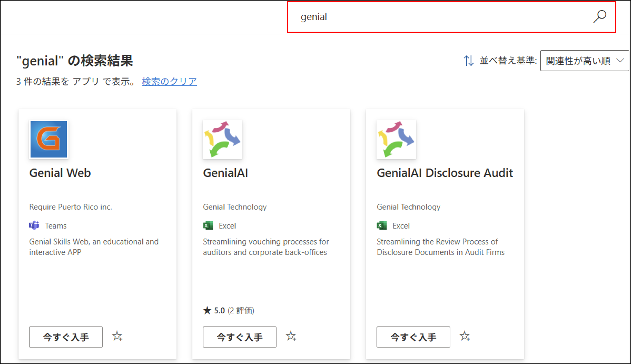Click the Excel icon on GenialAI card
631x364 pixels.
(208, 226)
